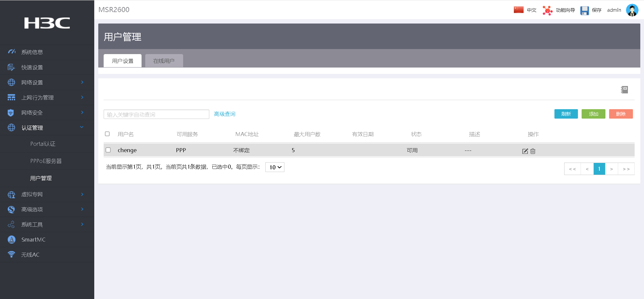
Task: Expand the 高级选项 chevron
Action: (82, 209)
